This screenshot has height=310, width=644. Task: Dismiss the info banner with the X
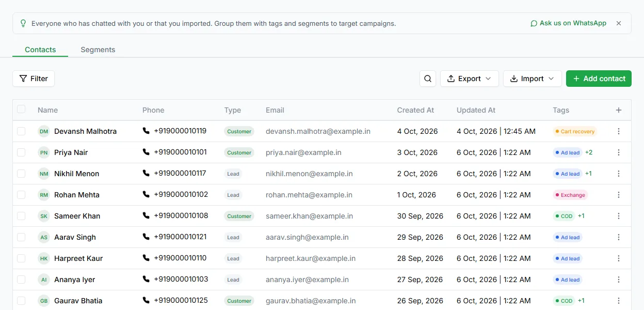point(619,23)
